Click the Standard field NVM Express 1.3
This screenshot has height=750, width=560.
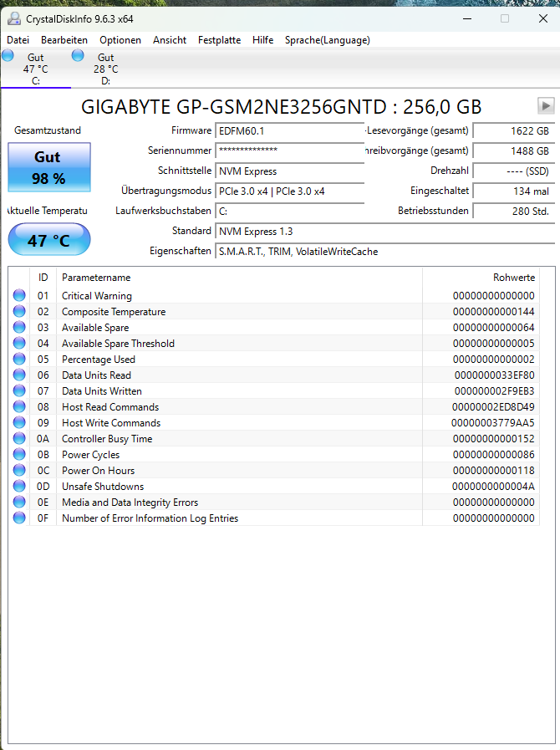pos(384,232)
